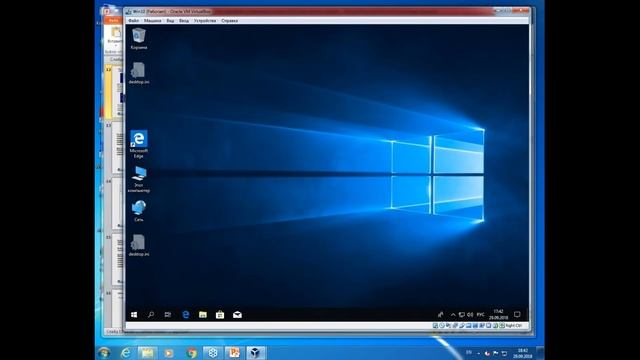Open the Справка menu in VirtualBox
The height and width of the screenshot is (360, 640).
click(x=229, y=20)
